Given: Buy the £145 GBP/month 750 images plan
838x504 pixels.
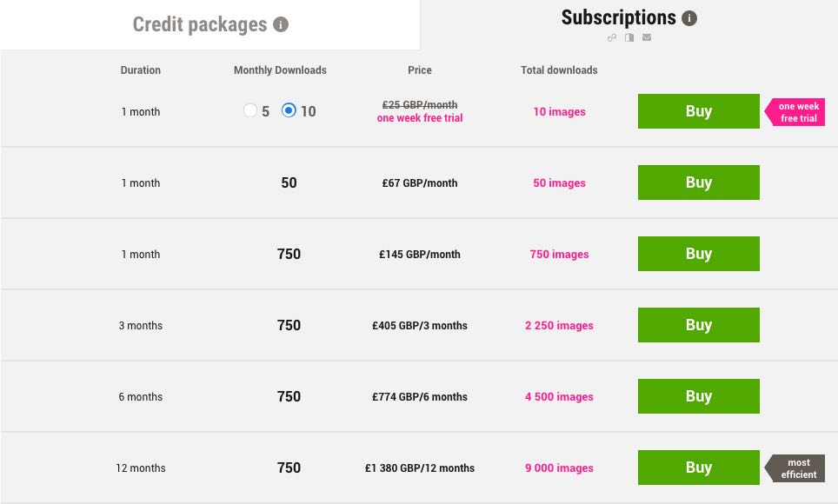Looking at the screenshot, I should point(698,254).
